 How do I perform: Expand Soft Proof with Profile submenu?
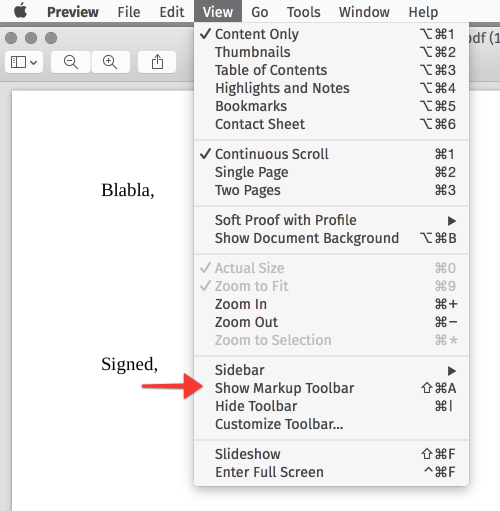pos(331,220)
